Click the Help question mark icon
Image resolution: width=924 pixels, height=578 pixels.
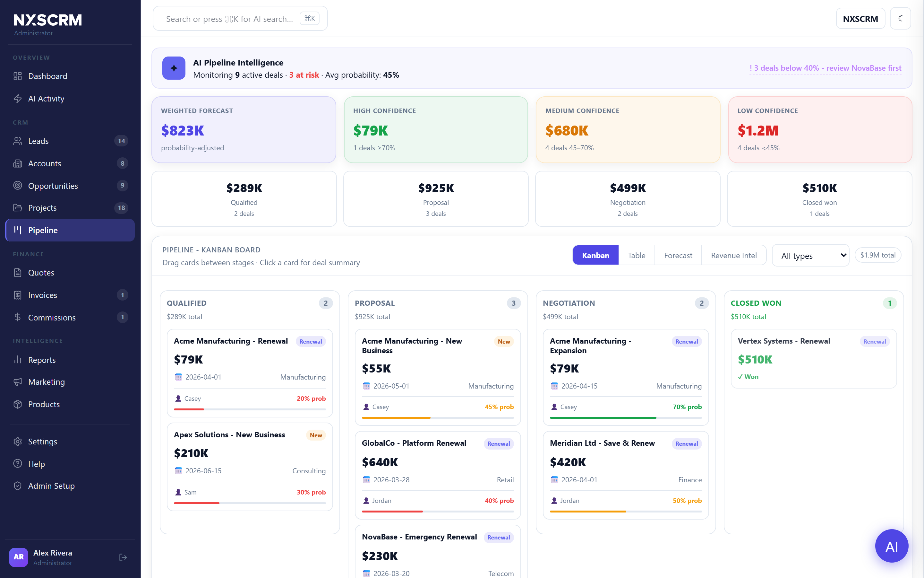pos(18,464)
